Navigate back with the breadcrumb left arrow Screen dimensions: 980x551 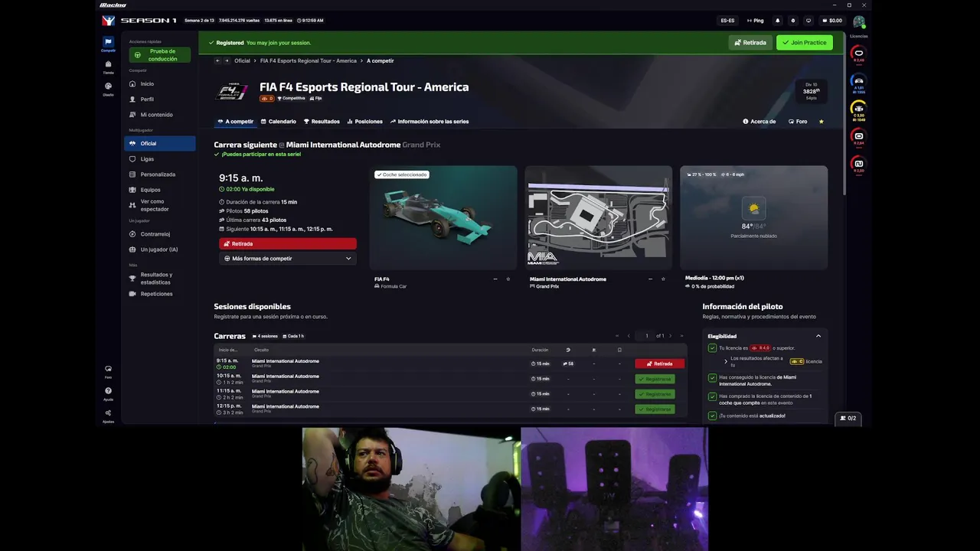click(217, 60)
